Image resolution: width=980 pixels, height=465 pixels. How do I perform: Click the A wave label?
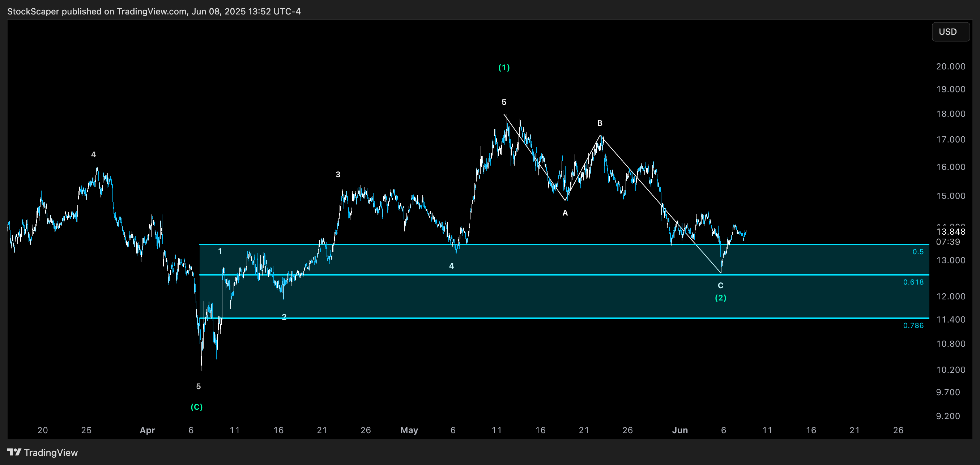(565, 213)
